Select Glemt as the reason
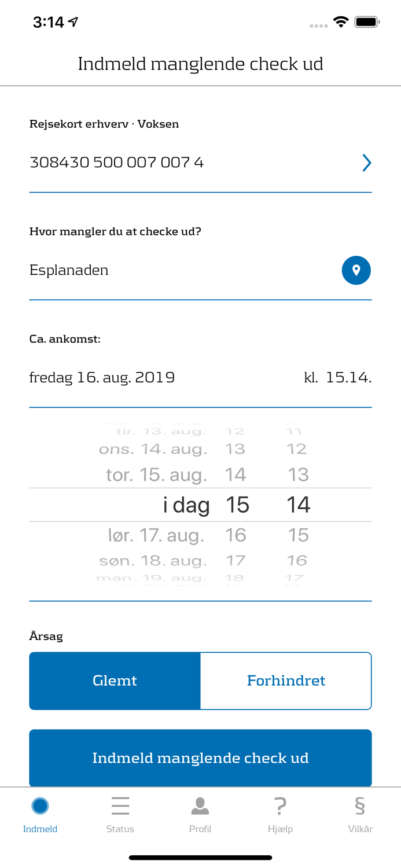Image resolution: width=401 pixels, height=868 pixels. point(115,681)
